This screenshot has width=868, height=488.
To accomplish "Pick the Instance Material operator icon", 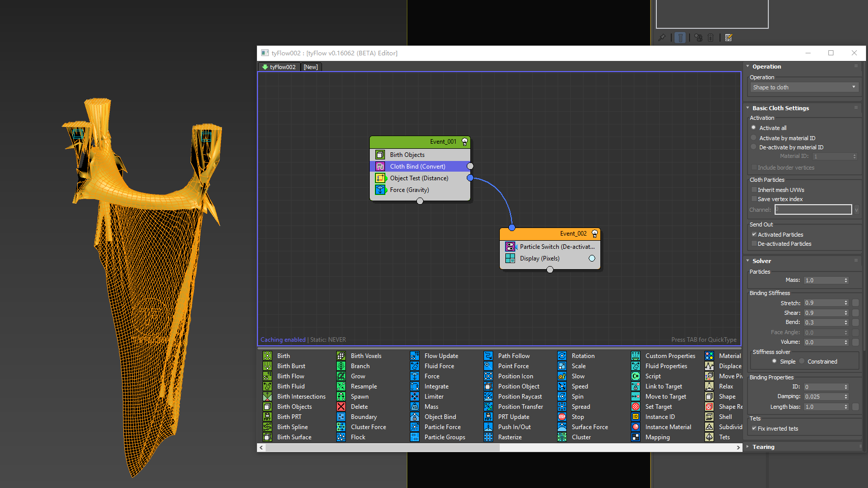I will (x=636, y=427).
